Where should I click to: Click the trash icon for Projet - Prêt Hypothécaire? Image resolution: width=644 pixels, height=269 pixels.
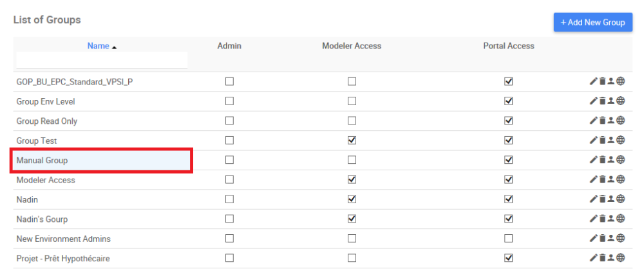603,259
